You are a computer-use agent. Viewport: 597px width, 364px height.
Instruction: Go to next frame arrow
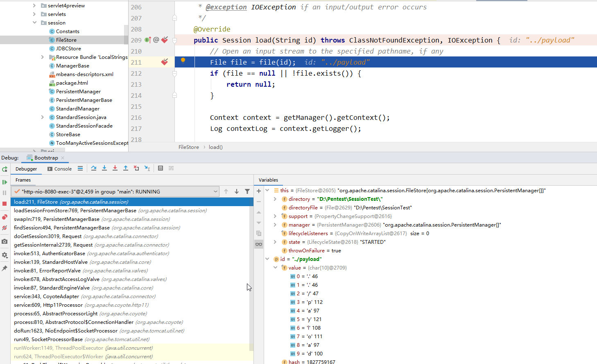(237, 191)
